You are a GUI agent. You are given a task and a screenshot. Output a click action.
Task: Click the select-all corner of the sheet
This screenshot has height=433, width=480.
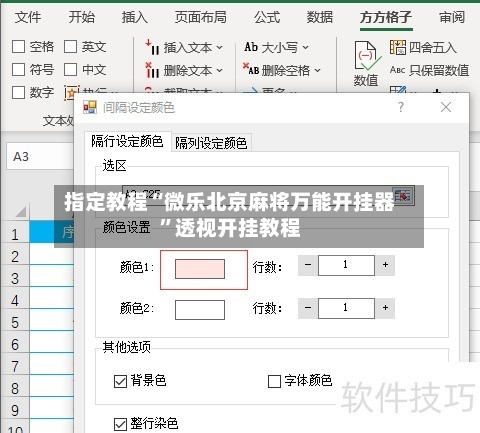[15, 211]
